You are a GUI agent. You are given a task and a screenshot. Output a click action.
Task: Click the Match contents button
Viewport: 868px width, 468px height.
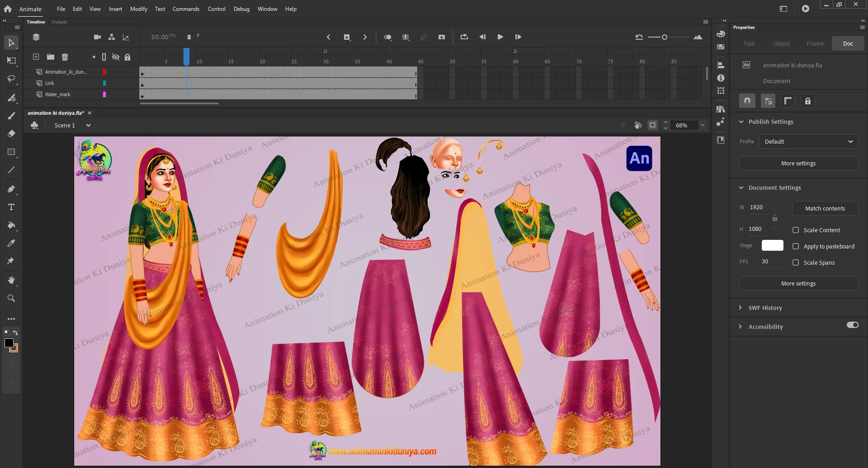825,208
